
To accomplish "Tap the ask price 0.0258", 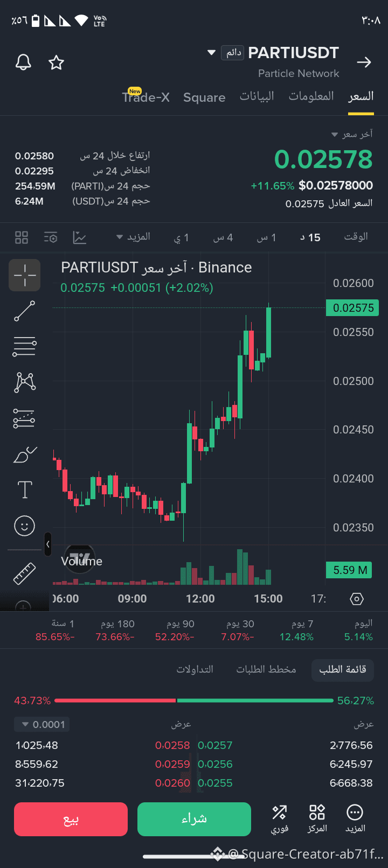I will [172, 745].
